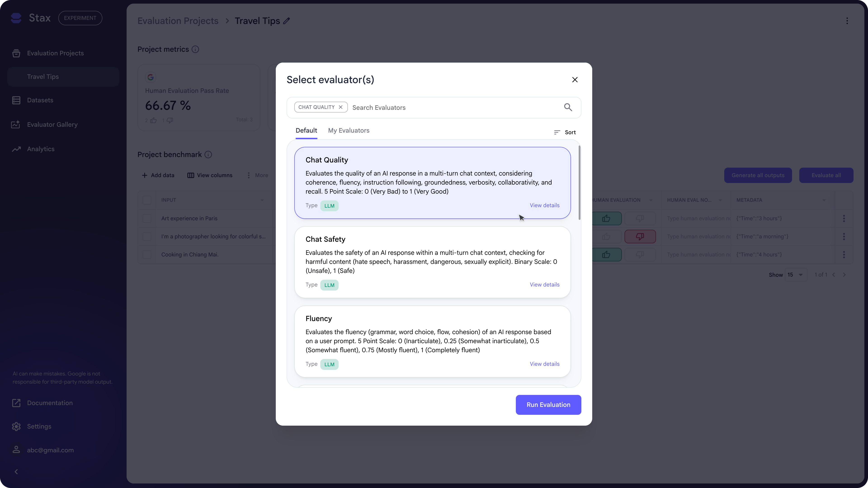868x488 pixels.
Task: Open row menu for the a morning metadata row
Action: click(x=844, y=236)
